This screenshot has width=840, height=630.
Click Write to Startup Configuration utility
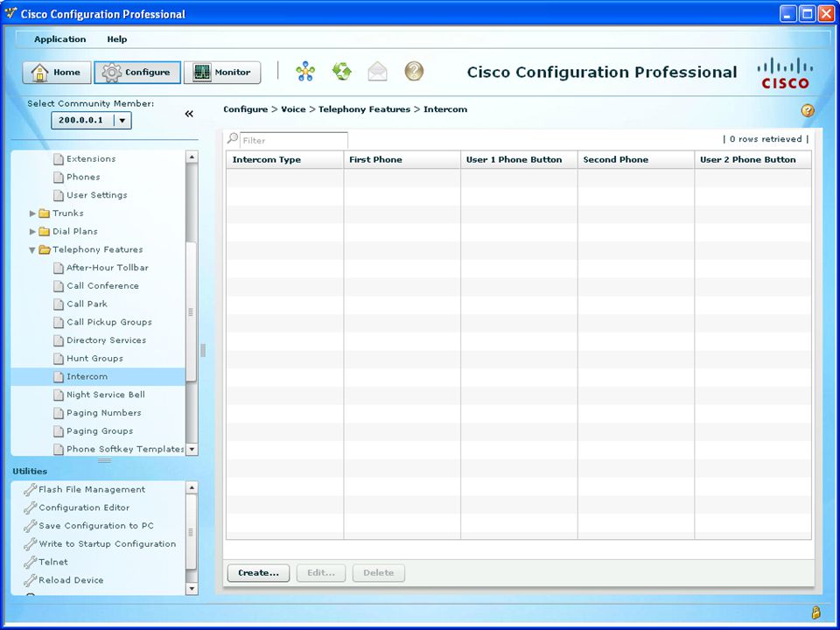[107, 543]
